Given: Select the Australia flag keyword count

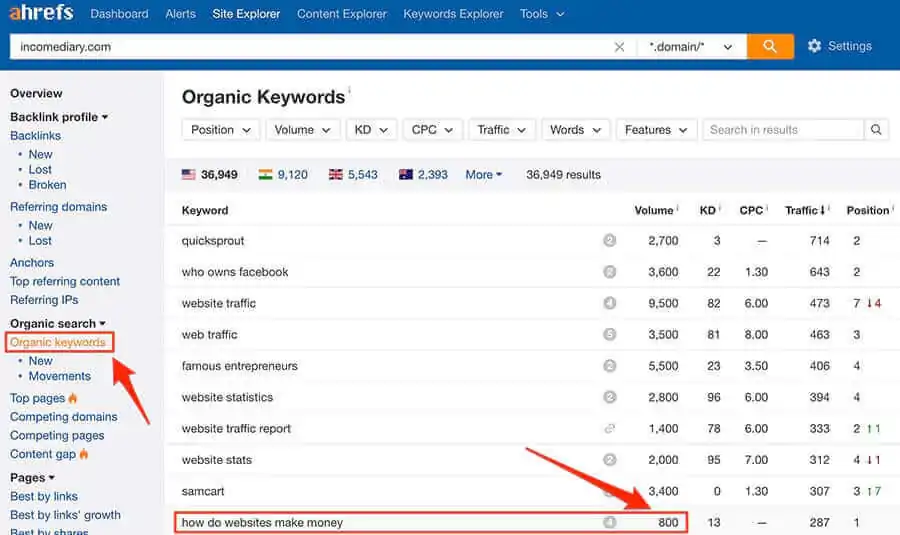Looking at the screenshot, I should click(423, 174).
